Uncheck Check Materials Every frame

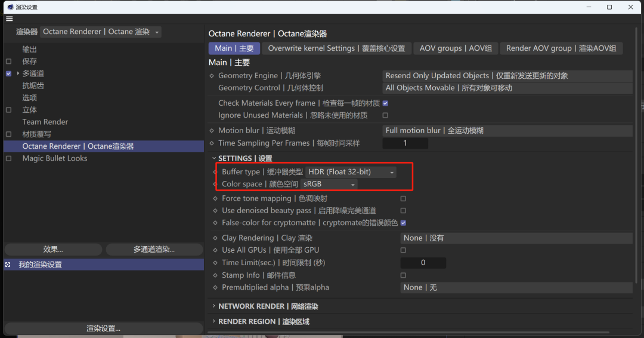(385, 103)
